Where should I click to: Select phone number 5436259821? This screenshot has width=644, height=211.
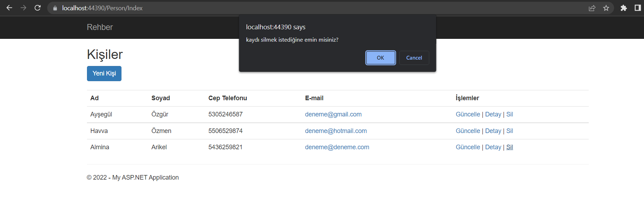pyautogui.click(x=225, y=147)
